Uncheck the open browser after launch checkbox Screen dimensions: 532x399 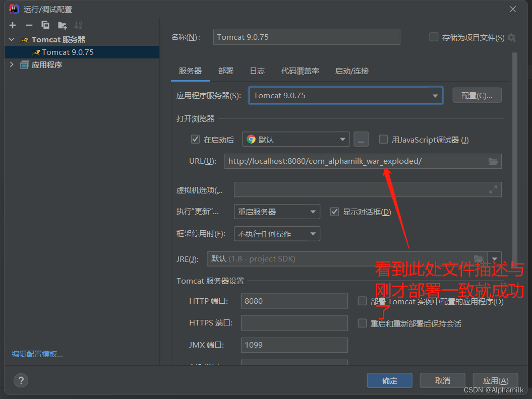pyautogui.click(x=195, y=140)
